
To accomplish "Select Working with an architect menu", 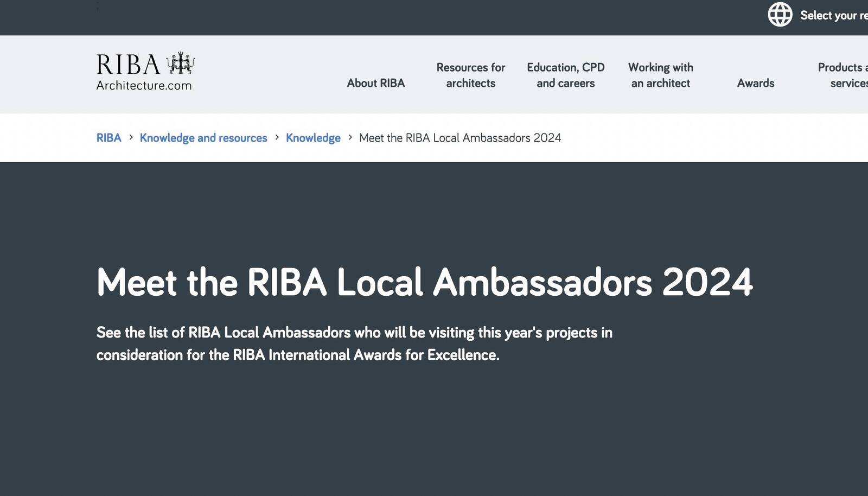I will (660, 75).
